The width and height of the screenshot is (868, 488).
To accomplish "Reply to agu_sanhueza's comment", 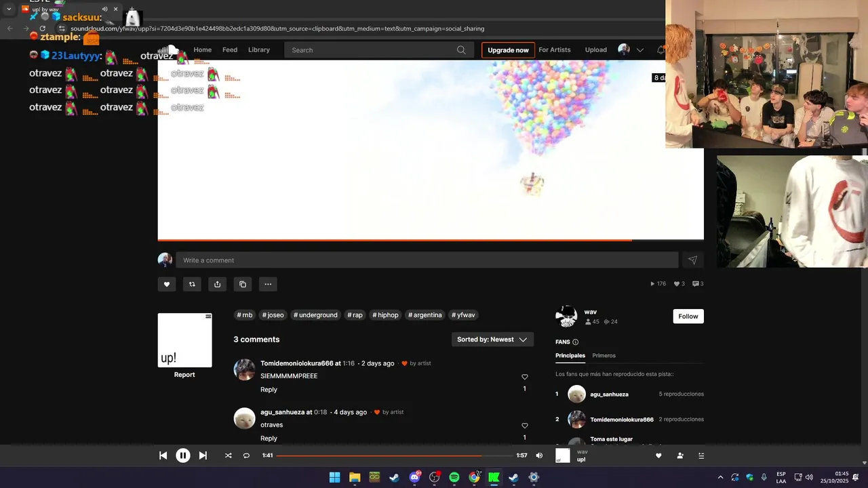I will 269,438.
